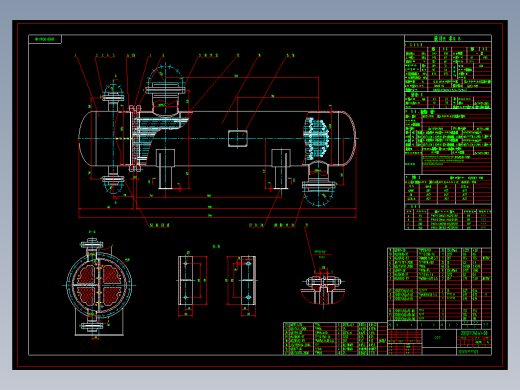
Task: Click the right saddle support under the vessel
Action: 281,169
